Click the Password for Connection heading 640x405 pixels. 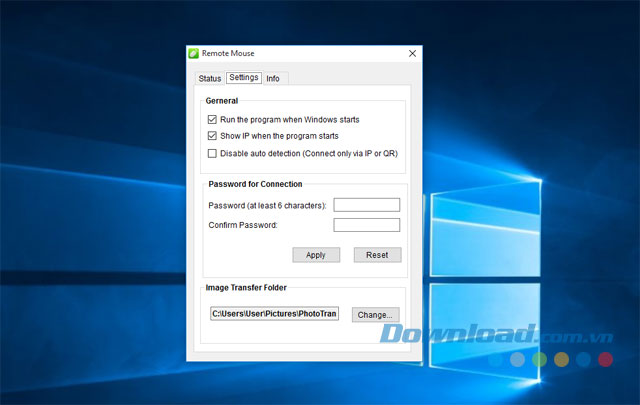click(x=255, y=184)
